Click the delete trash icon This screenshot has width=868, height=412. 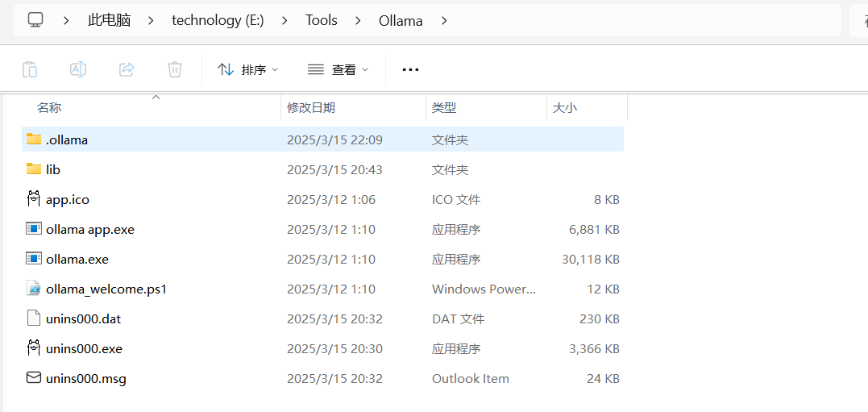pyautogui.click(x=175, y=69)
